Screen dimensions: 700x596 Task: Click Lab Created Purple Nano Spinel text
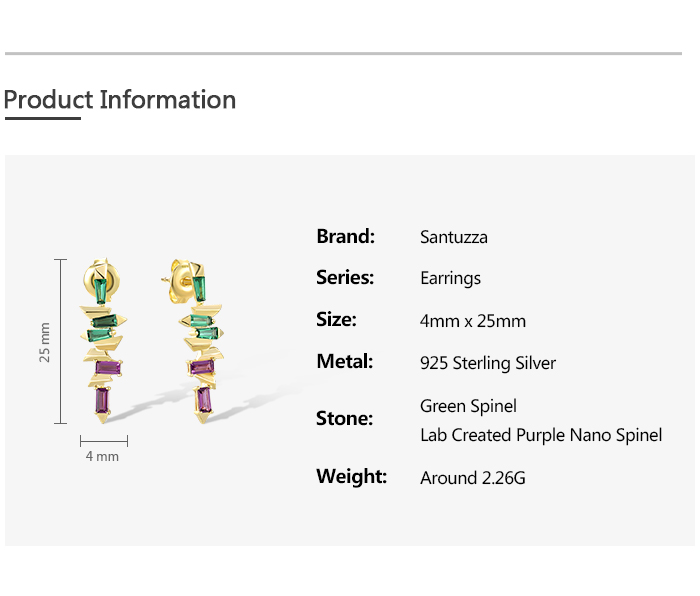pyautogui.click(x=541, y=435)
